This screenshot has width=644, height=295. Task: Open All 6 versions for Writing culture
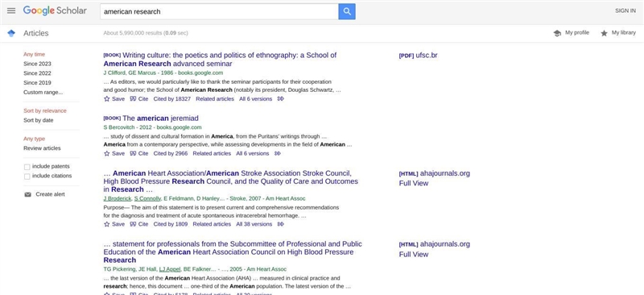(255, 99)
